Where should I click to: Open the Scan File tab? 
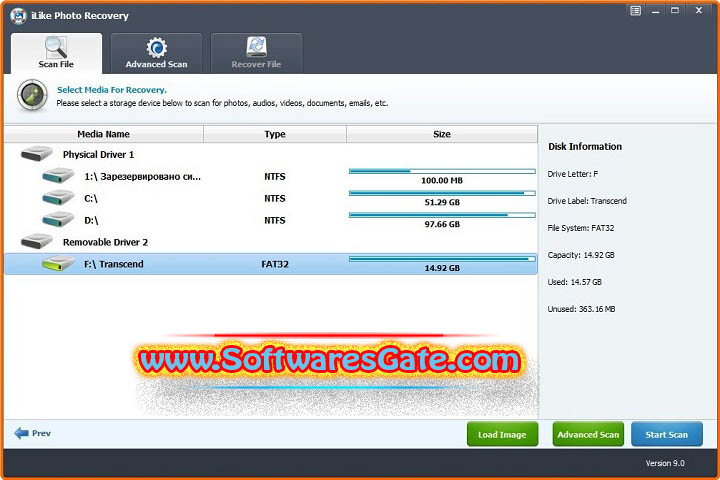tap(56, 53)
